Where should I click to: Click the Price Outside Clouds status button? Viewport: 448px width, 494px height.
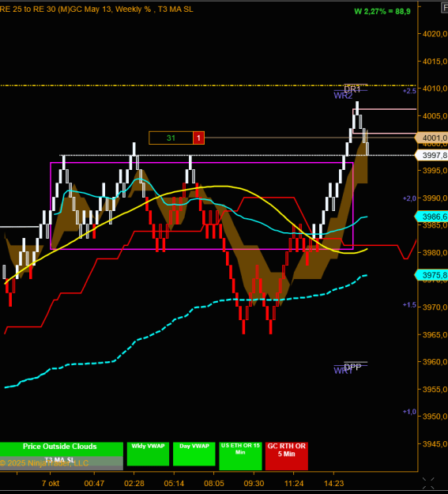tap(60, 449)
